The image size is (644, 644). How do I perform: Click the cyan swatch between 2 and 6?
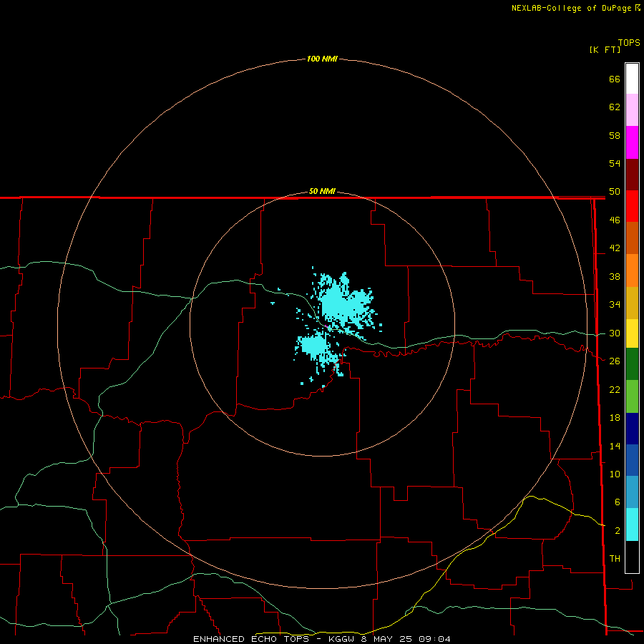(x=632, y=524)
